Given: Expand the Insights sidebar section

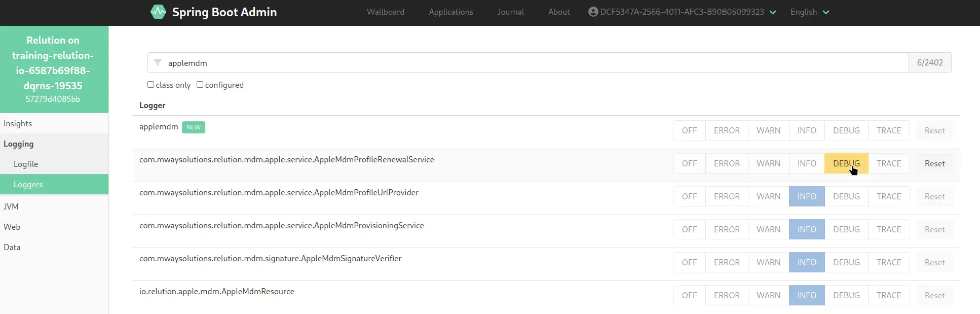Looking at the screenshot, I should coord(18,123).
